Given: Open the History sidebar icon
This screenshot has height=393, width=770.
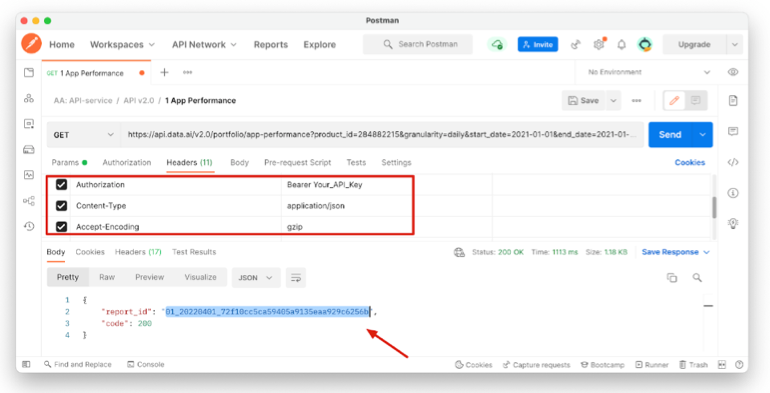Looking at the screenshot, I should point(29,226).
